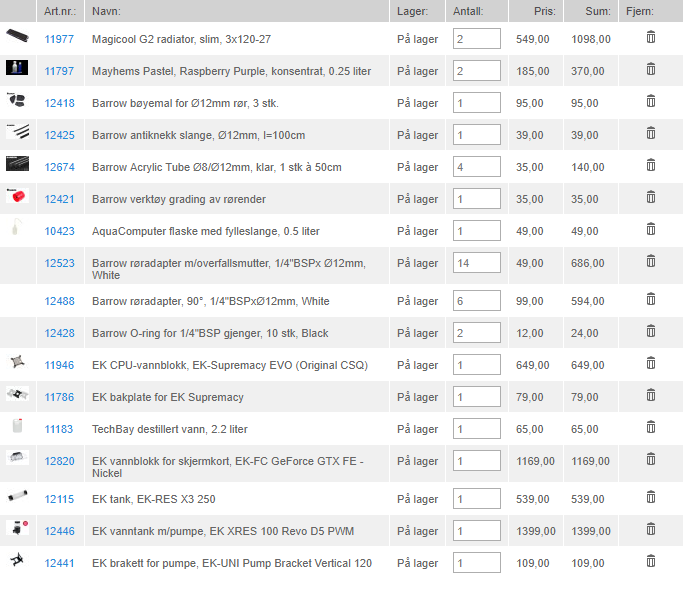This screenshot has height=592, width=695.
Task: Open article number 11977 link
Action: point(59,39)
